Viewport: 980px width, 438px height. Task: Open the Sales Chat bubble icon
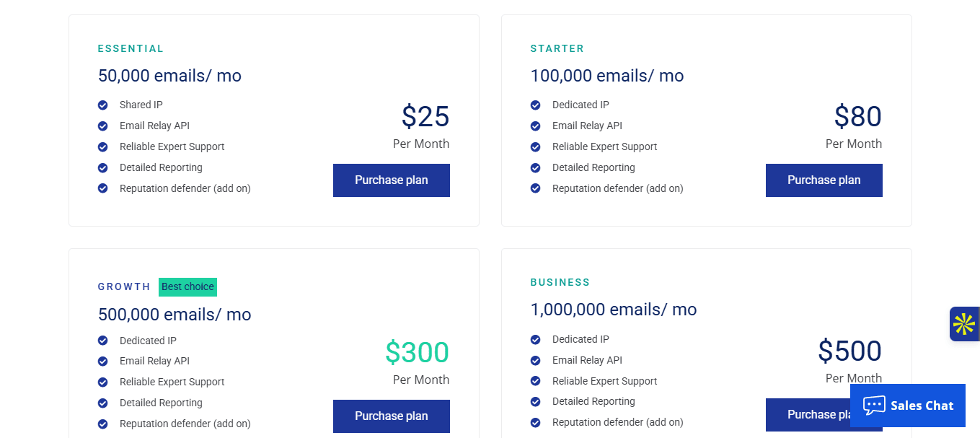click(874, 405)
